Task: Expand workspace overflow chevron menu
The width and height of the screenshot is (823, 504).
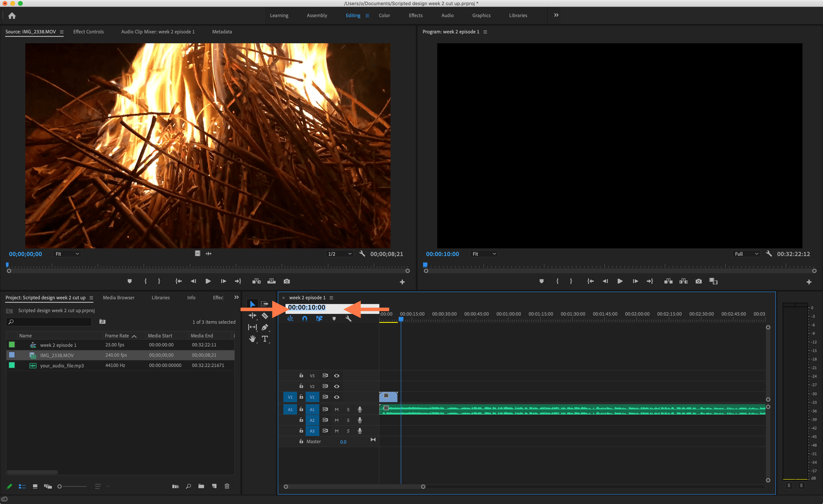Action: 556,15
